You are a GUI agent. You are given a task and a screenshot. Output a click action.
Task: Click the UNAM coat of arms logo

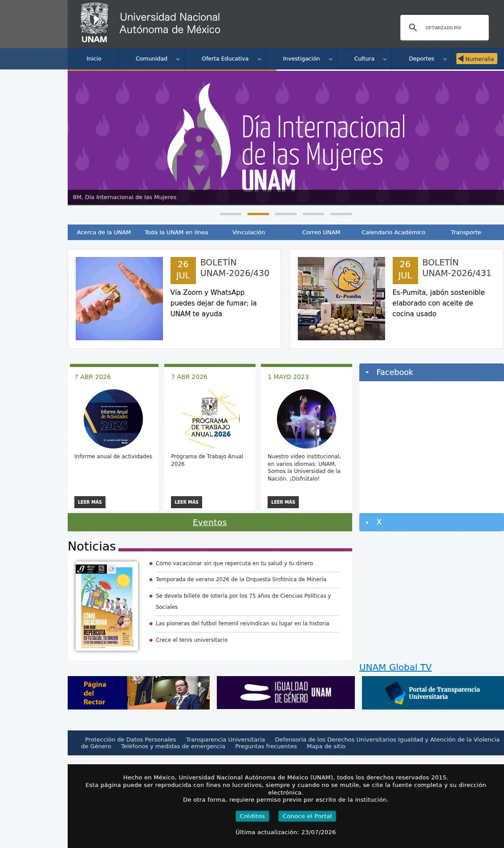94,23
